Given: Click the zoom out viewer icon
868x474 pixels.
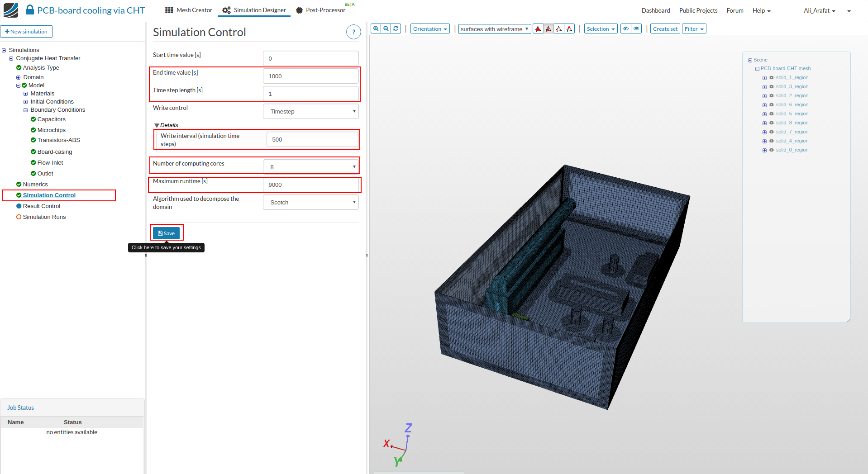Looking at the screenshot, I should [x=386, y=28].
